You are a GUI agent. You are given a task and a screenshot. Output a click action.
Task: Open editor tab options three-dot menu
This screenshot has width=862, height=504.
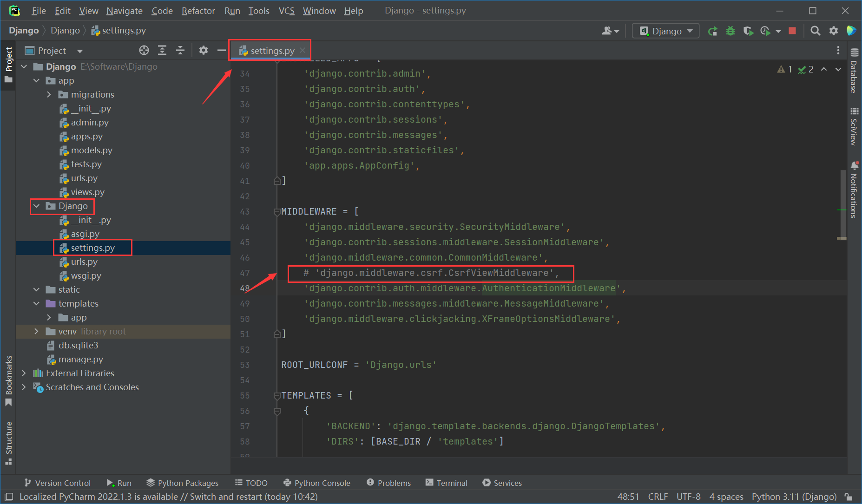tap(838, 50)
